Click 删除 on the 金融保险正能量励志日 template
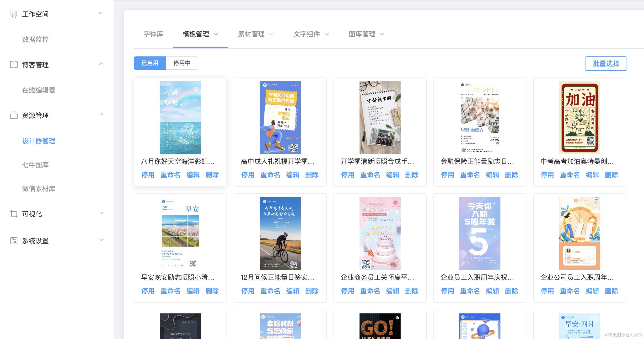This screenshot has width=644, height=339. [x=511, y=175]
